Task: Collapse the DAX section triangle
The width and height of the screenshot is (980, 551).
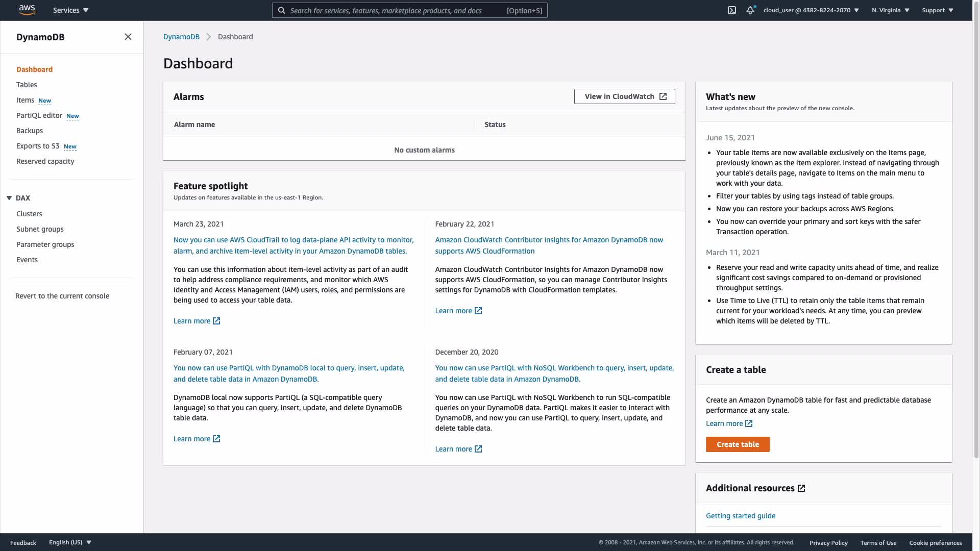Action: pos(9,198)
